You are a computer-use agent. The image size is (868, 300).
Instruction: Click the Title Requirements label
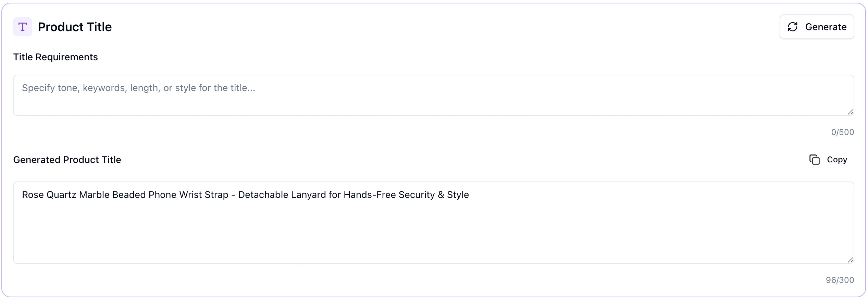(x=55, y=57)
